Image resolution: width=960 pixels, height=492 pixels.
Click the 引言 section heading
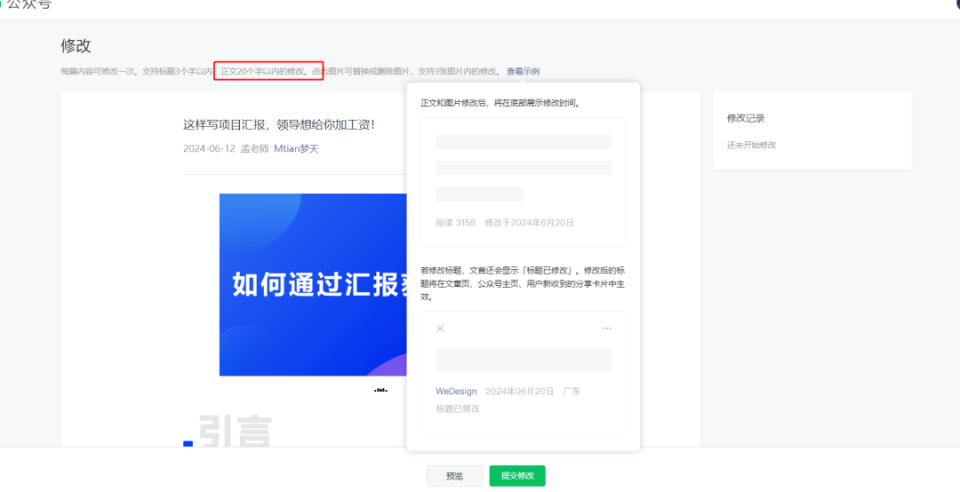point(235,431)
